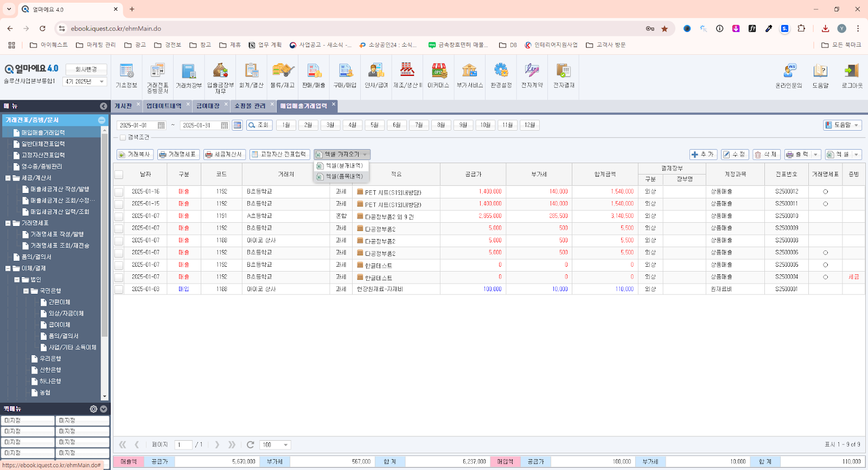Open the 엑셀 export dropdown arrow
This screenshot has width=868, height=470.
(857, 154)
